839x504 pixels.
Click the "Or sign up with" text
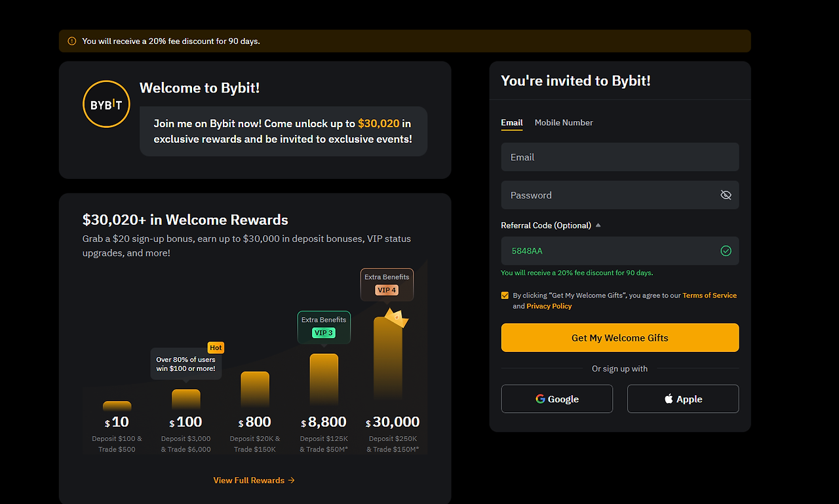(620, 369)
